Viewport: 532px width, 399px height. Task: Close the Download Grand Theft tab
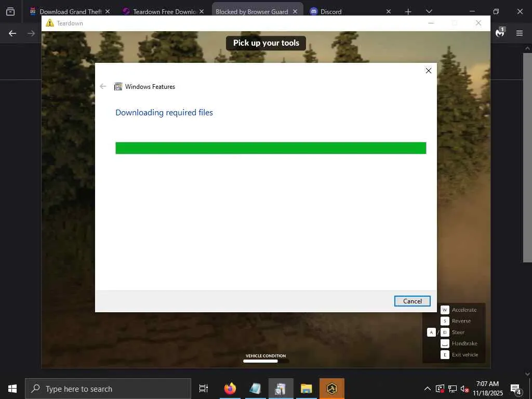[x=108, y=11]
